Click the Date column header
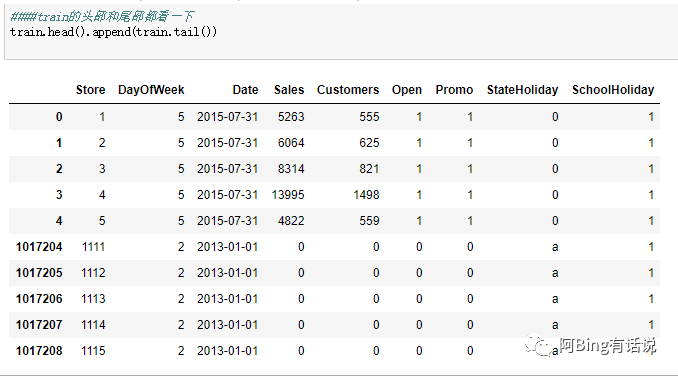The width and height of the screenshot is (678, 376). click(245, 90)
